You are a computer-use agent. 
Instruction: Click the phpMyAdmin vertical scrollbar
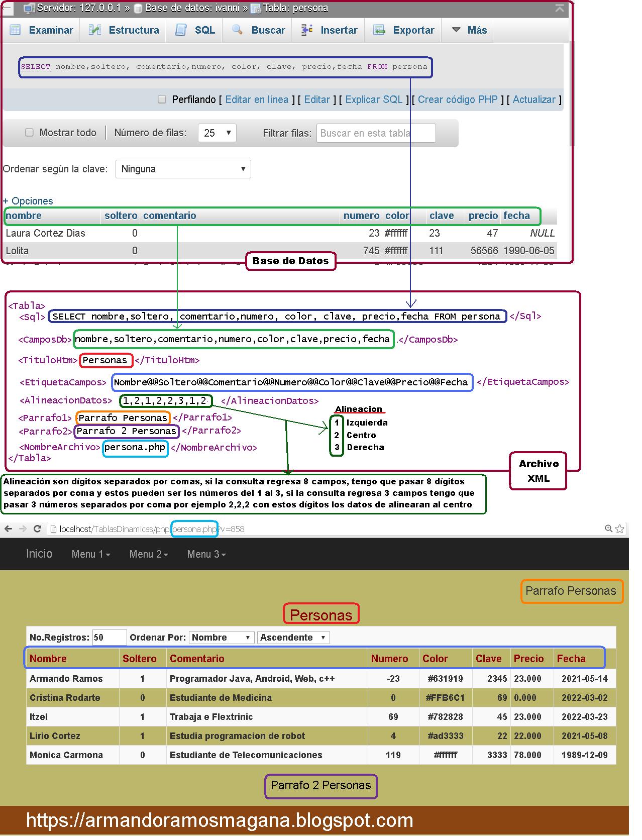[572, 93]
